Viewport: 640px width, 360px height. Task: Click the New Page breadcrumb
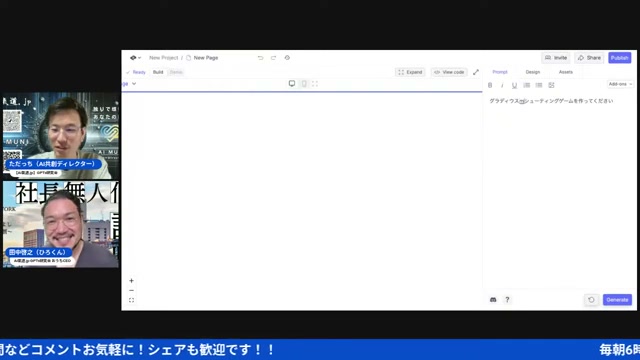coord(206,58)
